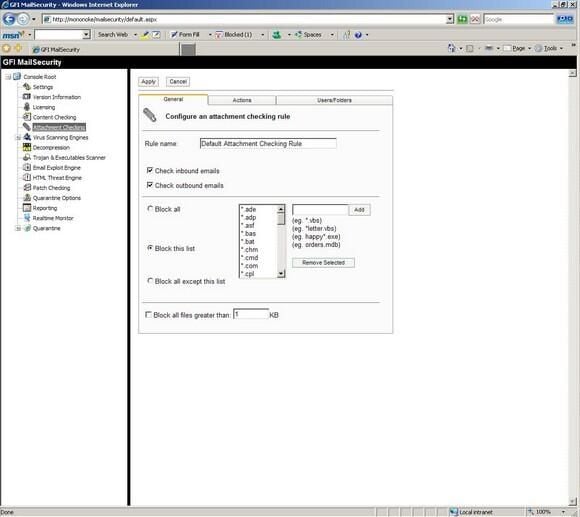This screenshot has width=580, height=517.
Task: Open the Search Web dropdown arrow
Action: [x=135, y=35]
